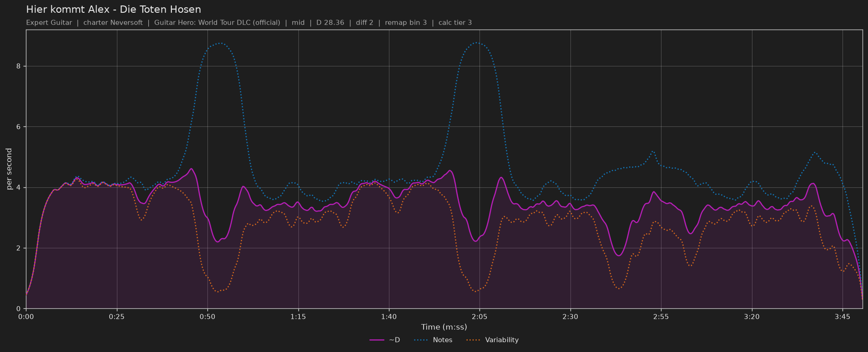Click the 'diff 2' subtitle entry
Viewport: 868px width, 352px height.
click(364, 22)
